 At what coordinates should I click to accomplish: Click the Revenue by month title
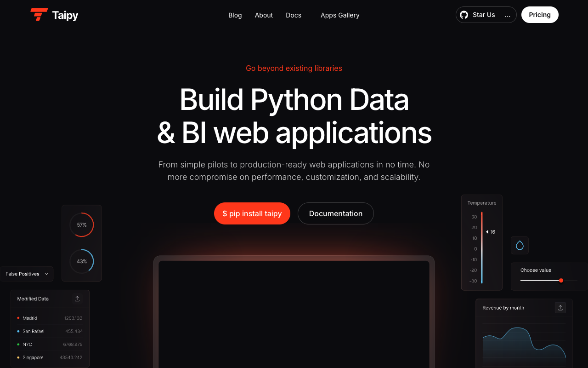[503, 308]
